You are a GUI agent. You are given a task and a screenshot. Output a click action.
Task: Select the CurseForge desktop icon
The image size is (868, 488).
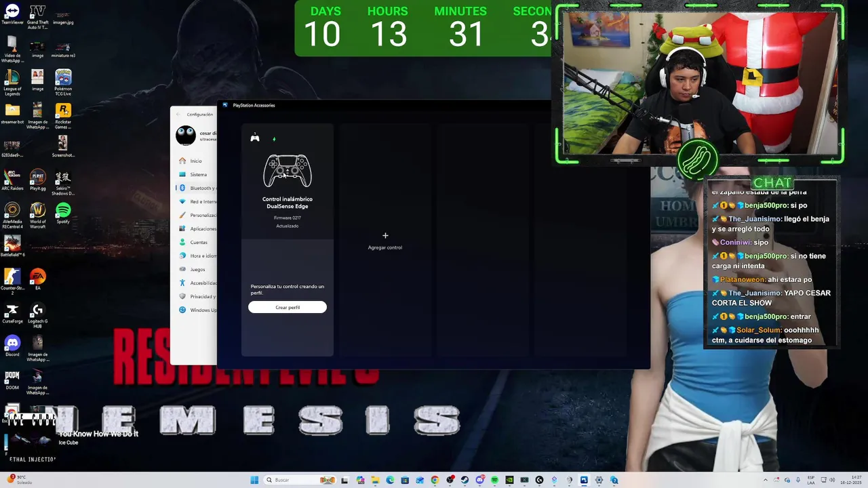(x=12, y=312)
